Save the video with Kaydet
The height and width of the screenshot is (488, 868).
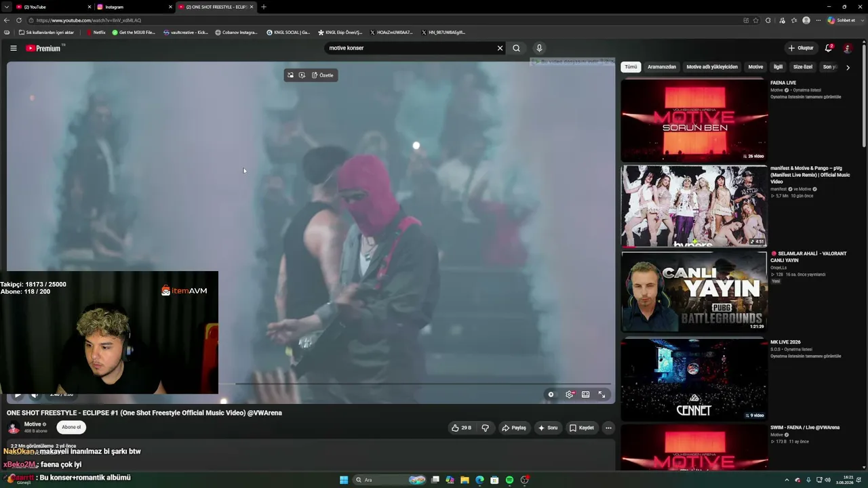click(582, 428)
